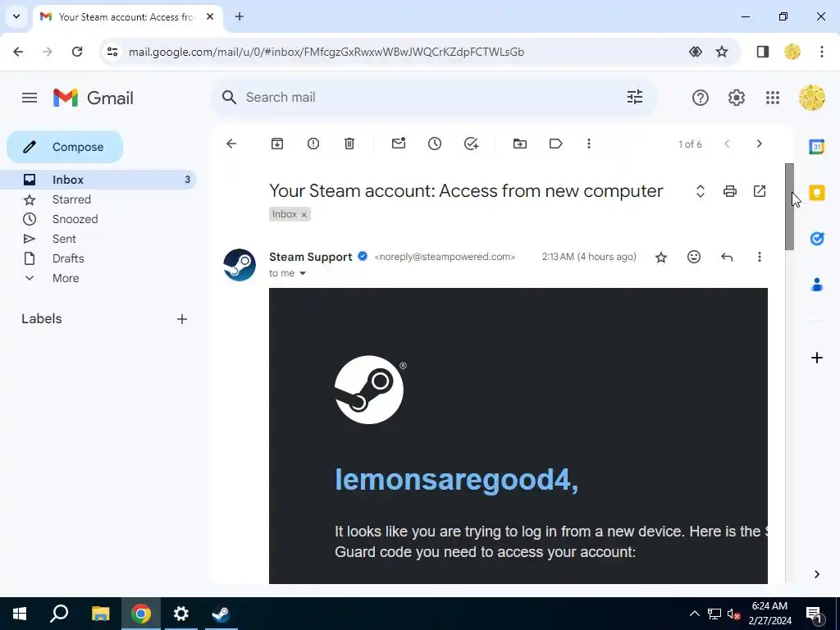Open the Labels tag icon
Screen dimensions: 840x630
(555, 144)
